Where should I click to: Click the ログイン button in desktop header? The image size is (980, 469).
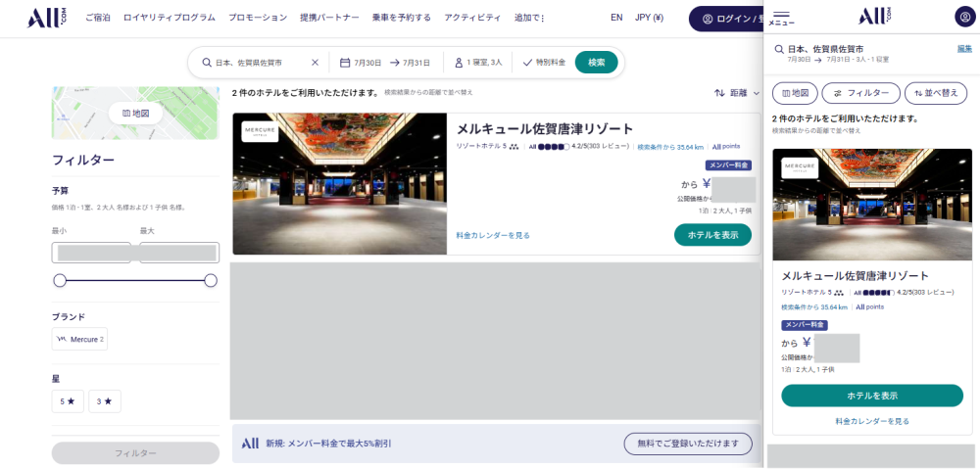point(725,19)
